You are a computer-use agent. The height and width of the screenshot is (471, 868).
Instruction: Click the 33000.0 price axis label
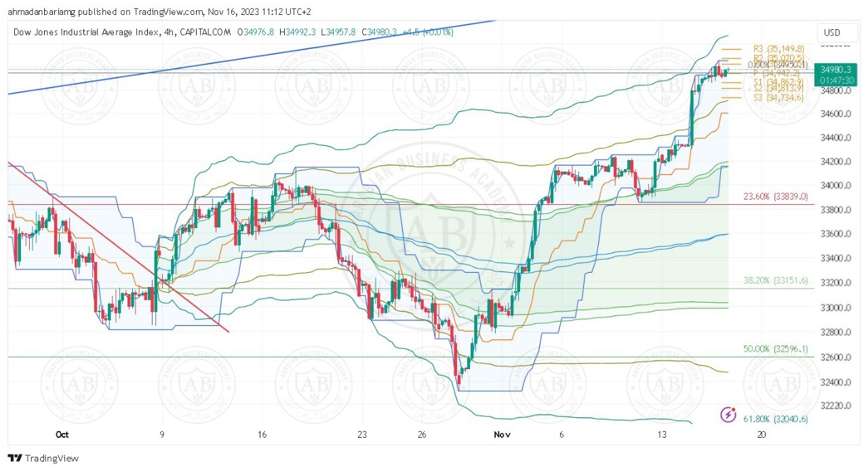[x=835, y=307]
